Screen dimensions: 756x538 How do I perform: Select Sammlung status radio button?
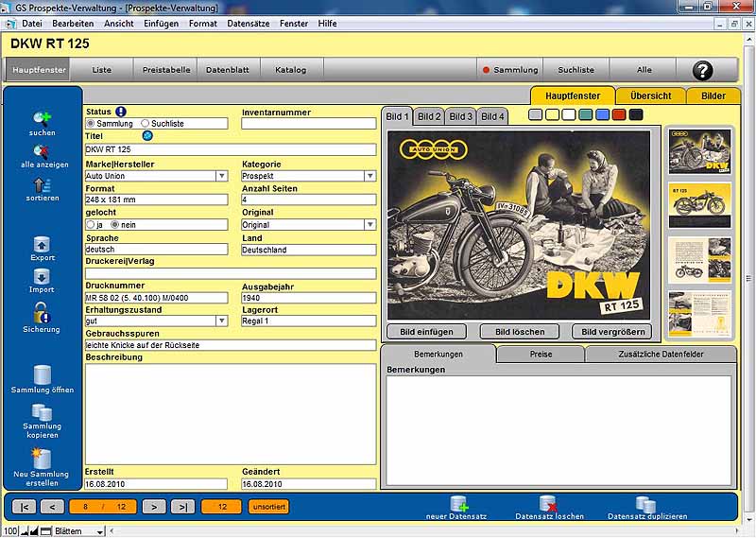point(90,124)
